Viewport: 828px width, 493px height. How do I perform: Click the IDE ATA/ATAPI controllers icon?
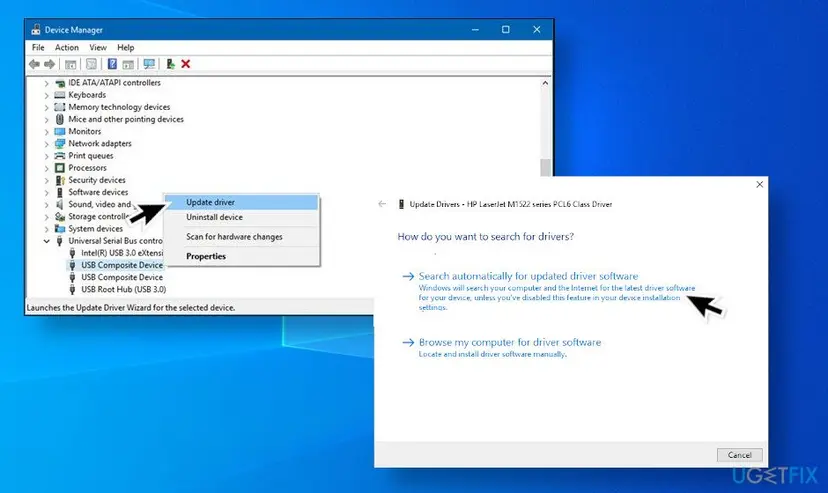(x=60, y=83)
